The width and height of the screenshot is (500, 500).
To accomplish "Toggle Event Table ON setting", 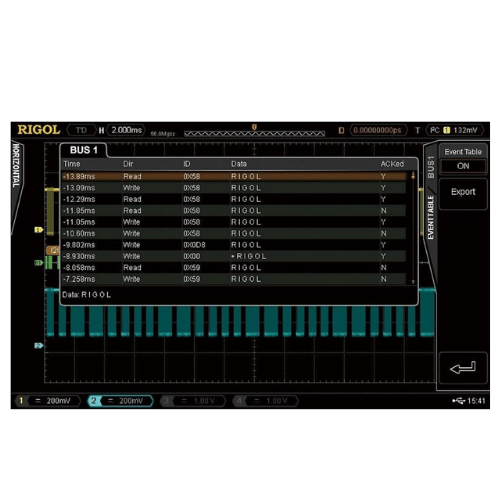I will (x=463, y=166).
